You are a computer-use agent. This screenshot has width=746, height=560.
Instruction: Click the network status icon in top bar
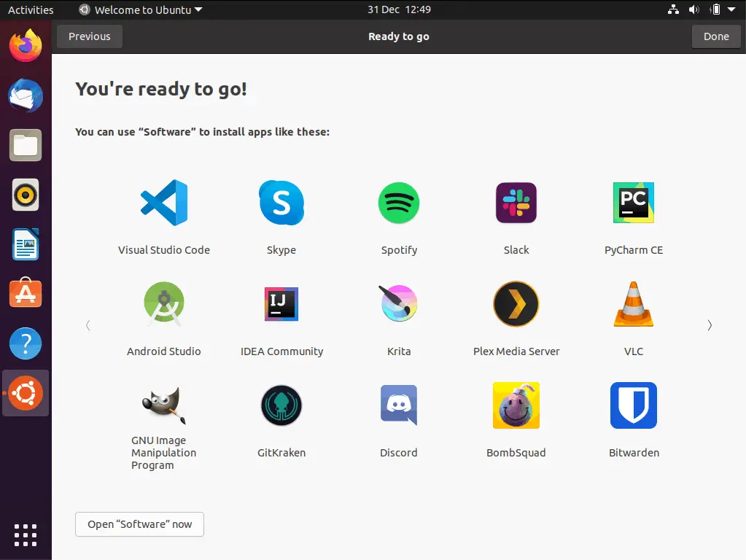coord(673,9)
